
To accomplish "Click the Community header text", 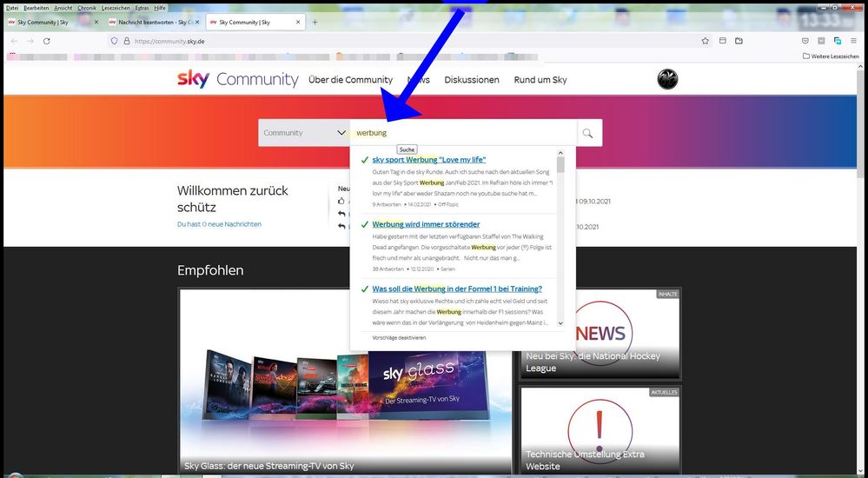I will 257,79.
